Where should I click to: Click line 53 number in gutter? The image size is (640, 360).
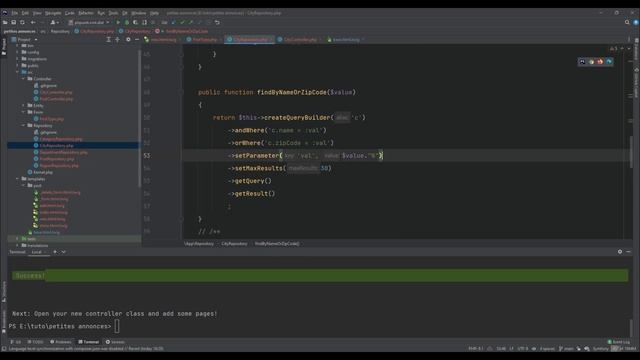click(x=147, y=156)
